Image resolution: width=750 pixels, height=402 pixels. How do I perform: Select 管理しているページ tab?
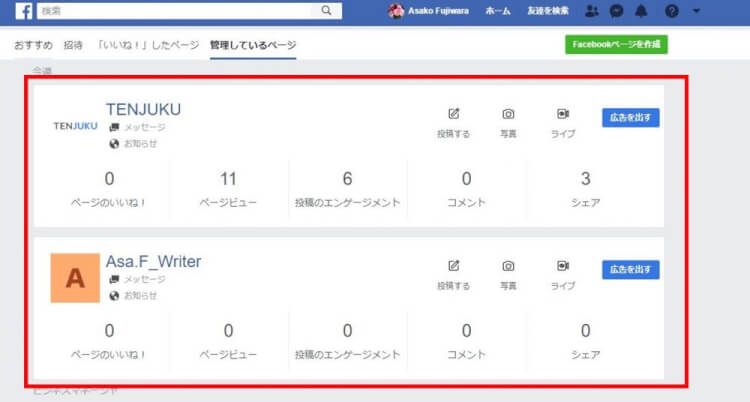pos(253,45)
